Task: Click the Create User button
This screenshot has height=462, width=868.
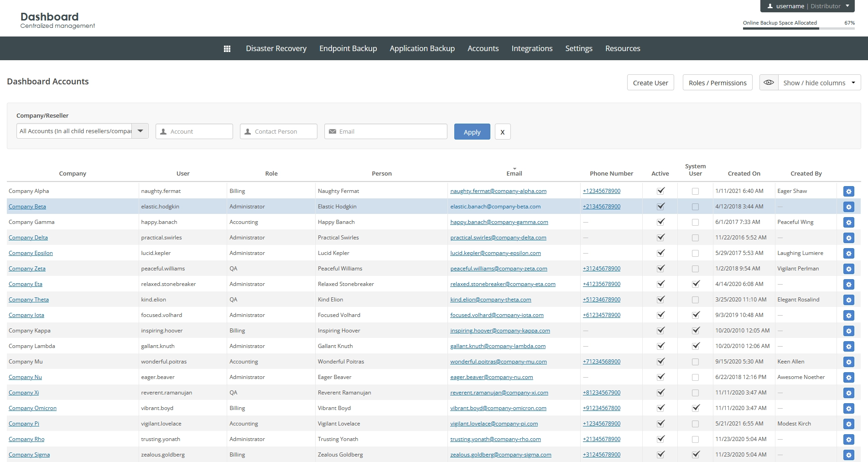Action: [x=650, y=83]
